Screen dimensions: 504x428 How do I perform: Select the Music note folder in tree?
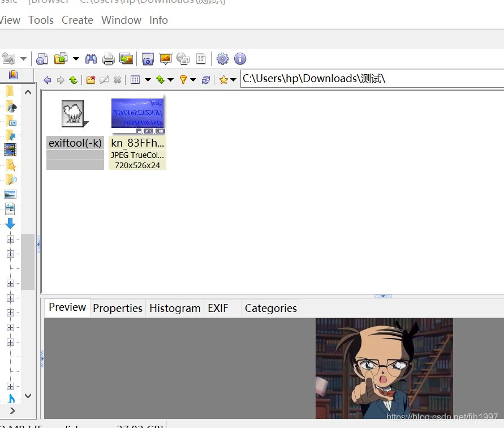point(11,399)
